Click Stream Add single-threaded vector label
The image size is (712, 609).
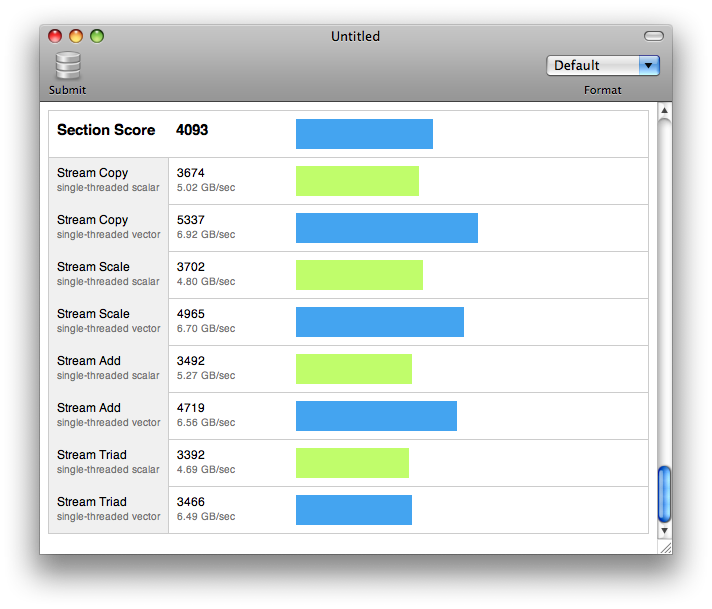(109, 415)
